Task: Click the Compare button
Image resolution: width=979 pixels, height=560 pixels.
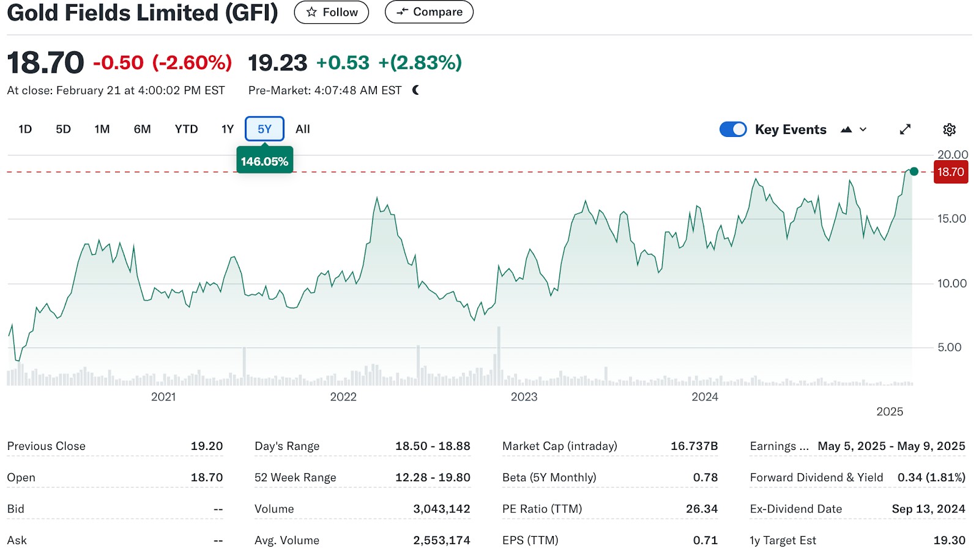Action: pos(429,12)
